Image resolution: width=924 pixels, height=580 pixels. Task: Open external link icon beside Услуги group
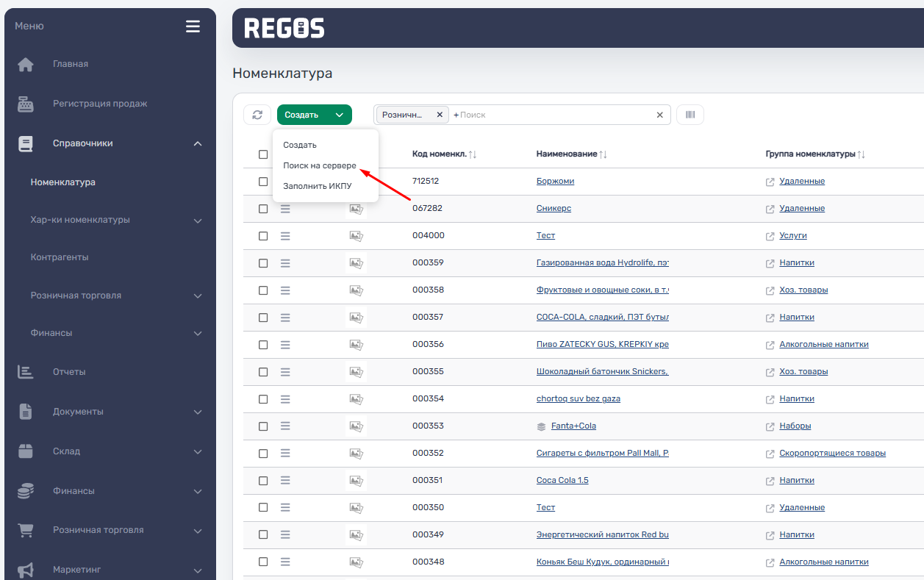point(770,236)
